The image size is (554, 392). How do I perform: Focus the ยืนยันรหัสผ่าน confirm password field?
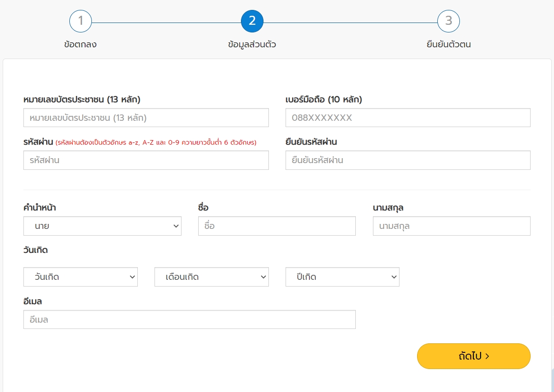click(x=408, y=160)
